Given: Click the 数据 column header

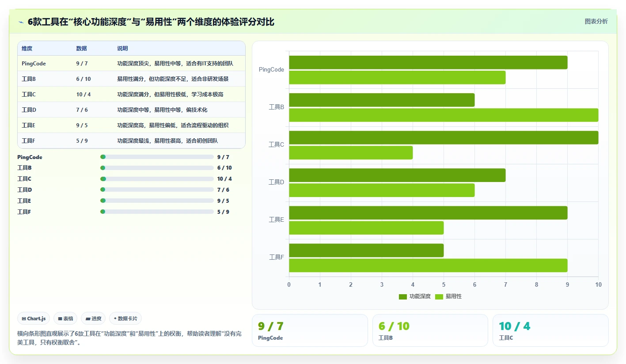Looking at the screenshot, I should point(81,49).
